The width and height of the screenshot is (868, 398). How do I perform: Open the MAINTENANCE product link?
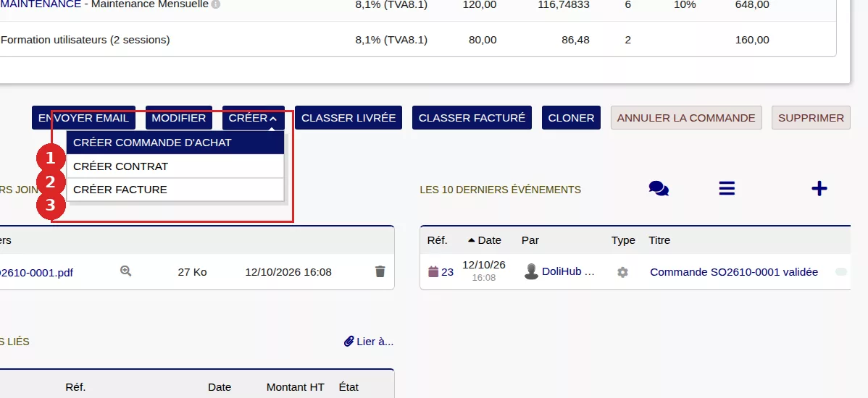[41, 4]
